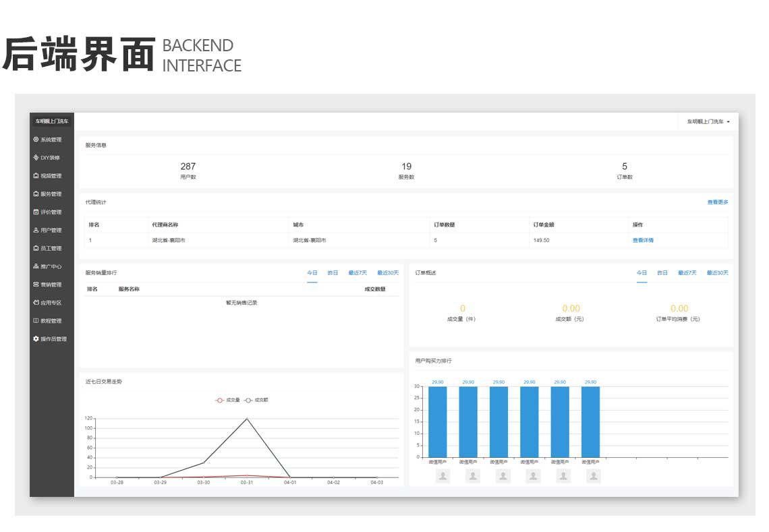Click the 评价管理 sidebar icon
The height and width of the screenshot is (532, 769).
[36, 212]
